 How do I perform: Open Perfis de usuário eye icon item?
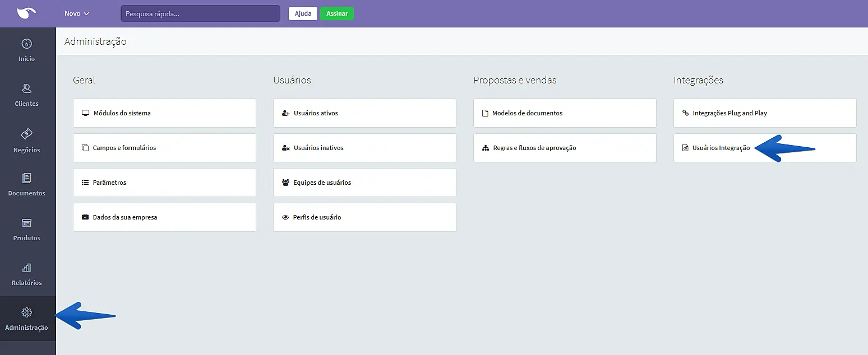point(364,217)
